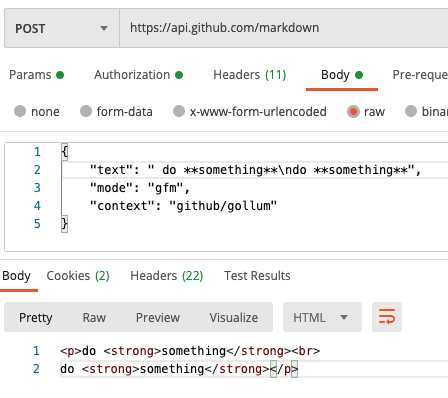
Task: Select the binary body type
Action: point(426,111)
